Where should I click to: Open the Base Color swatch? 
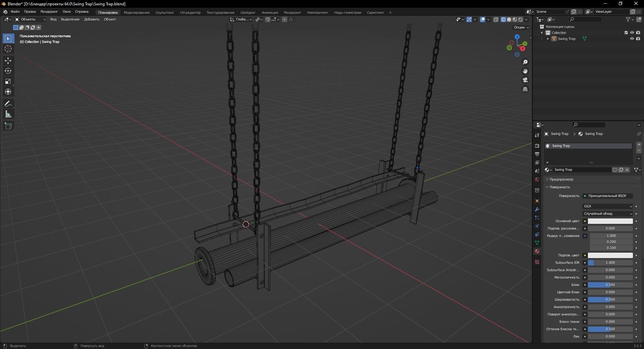pos(610,221)
